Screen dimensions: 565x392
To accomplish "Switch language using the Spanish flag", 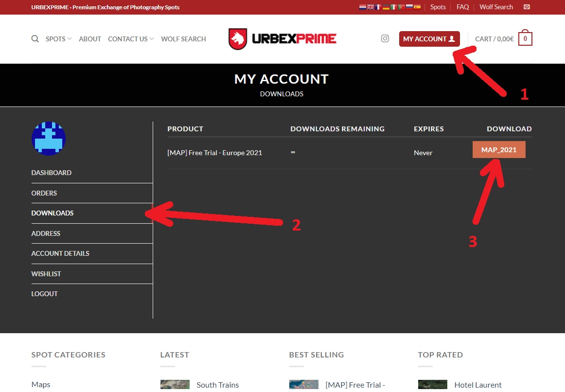I will click(417, 7).
